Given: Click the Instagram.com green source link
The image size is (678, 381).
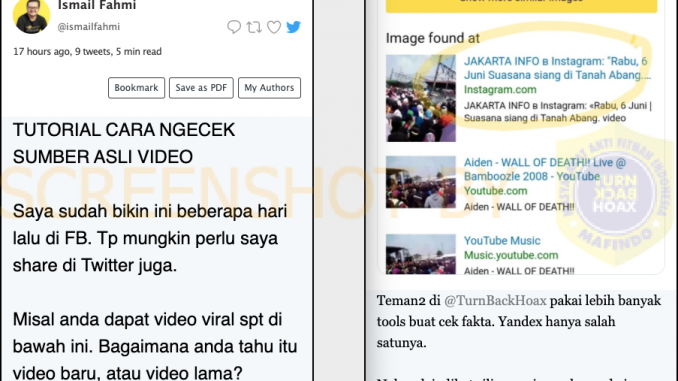Looking at the screenshot, I should coord(500,90).
